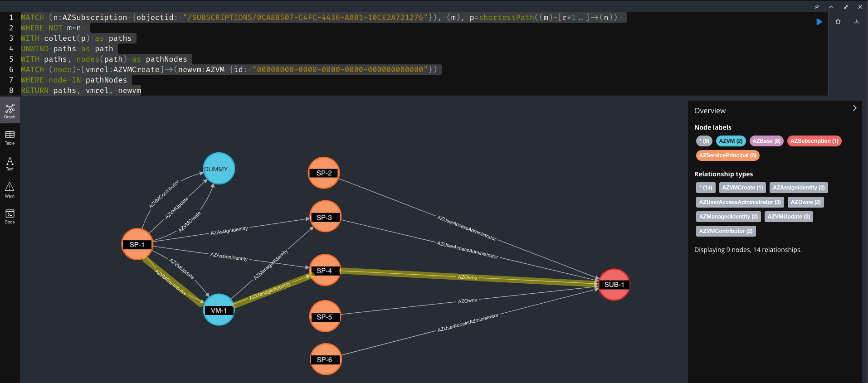Select AZVMUpdate (2) relationship type
The width and height of the screenshot is (868, 383).
(x=789, y=217)
